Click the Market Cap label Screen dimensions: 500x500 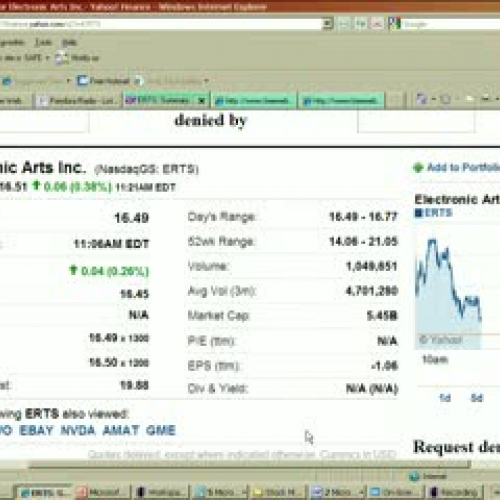219,315
